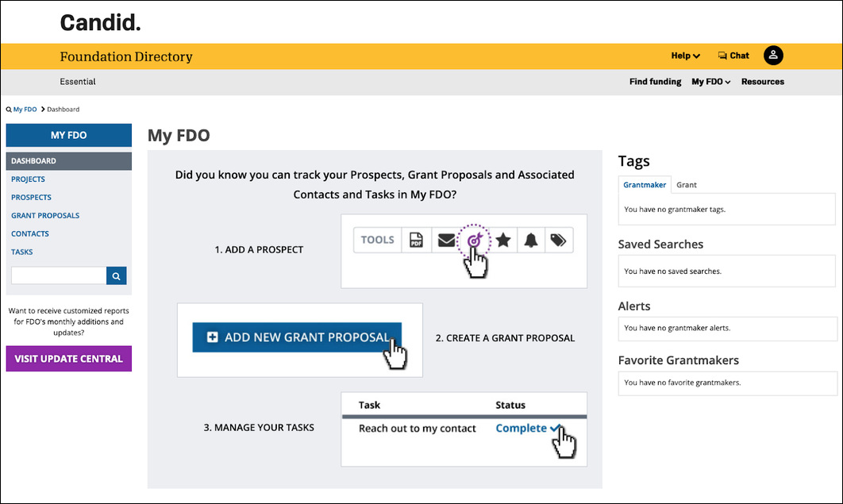Switch to the Grant tags tab
843x504 pixels.
point(687,185)
